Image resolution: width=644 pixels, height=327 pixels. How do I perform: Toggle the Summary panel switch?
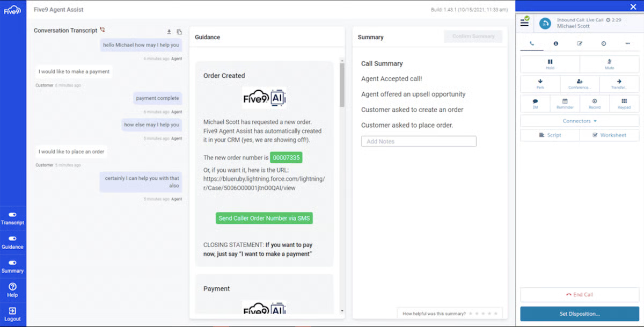[12, 263]
